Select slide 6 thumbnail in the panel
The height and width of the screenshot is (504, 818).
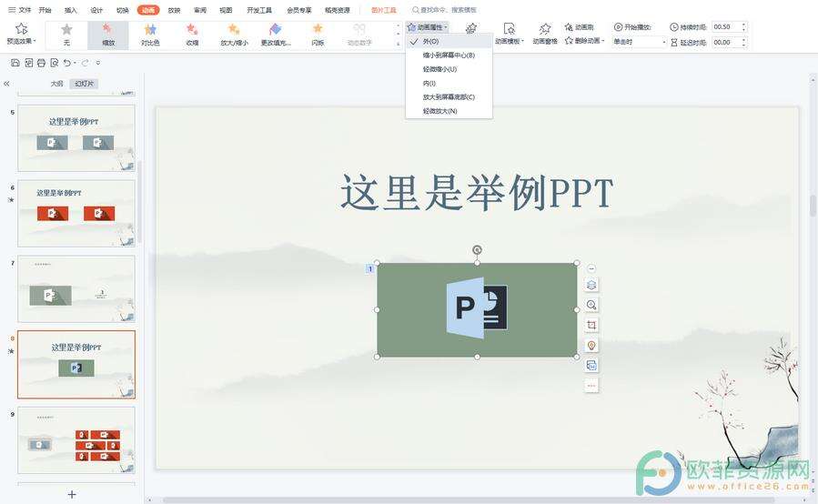[x=76, y=213]
